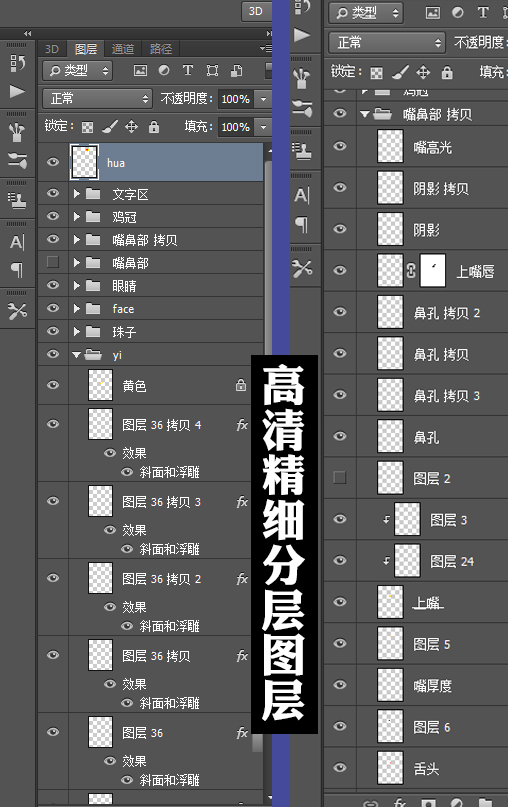This screenshot has width=508, height=807.
Task: Expand the 鸡冠 group
Action: 77,217
